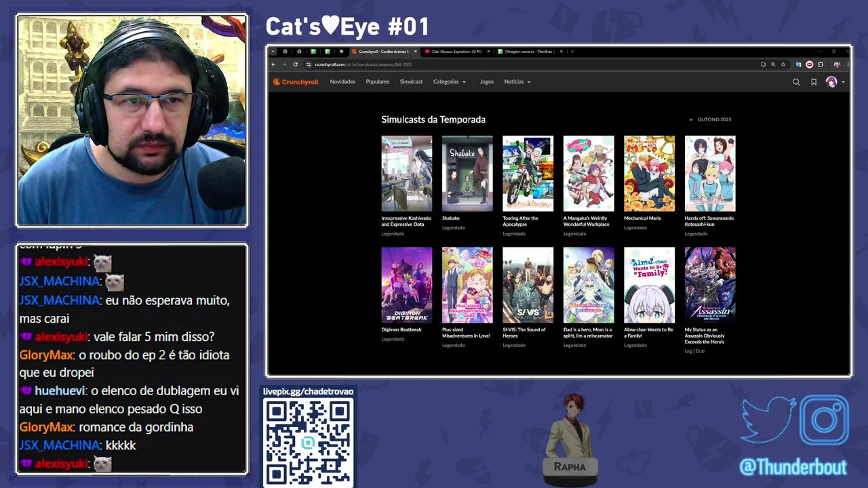
Task: Reload the page with the refresh icon
Action: (x=296, y=64)
